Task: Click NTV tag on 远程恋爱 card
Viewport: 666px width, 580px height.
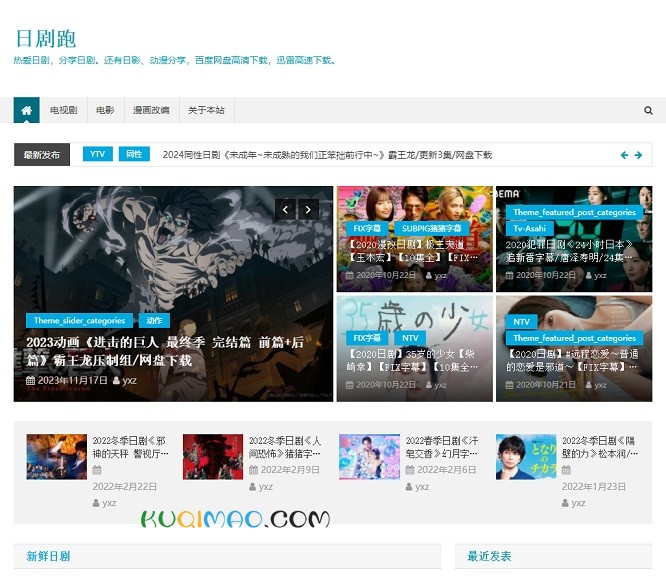Action: coord(521,322)
